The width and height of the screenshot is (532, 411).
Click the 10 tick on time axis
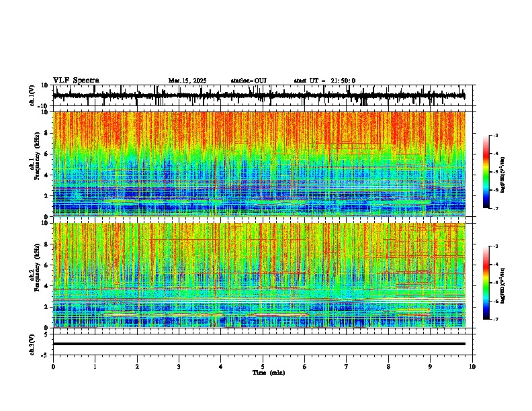click(472, 367)
